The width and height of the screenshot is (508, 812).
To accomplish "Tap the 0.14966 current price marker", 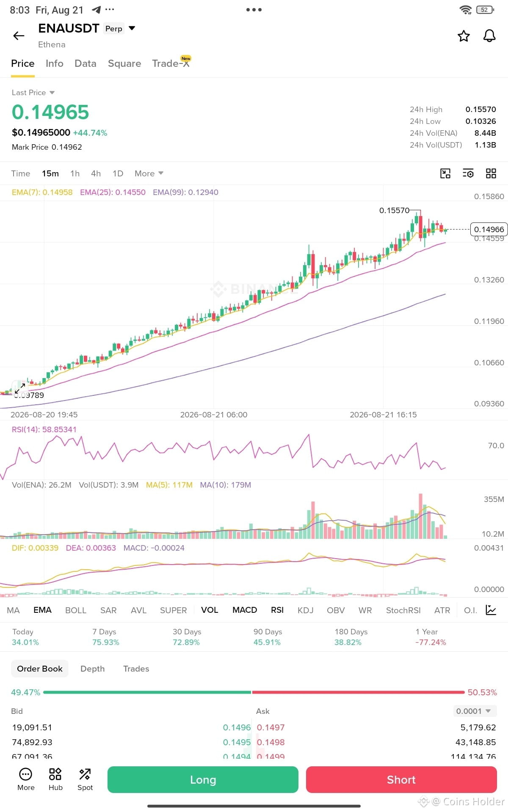I will point(489,229).
